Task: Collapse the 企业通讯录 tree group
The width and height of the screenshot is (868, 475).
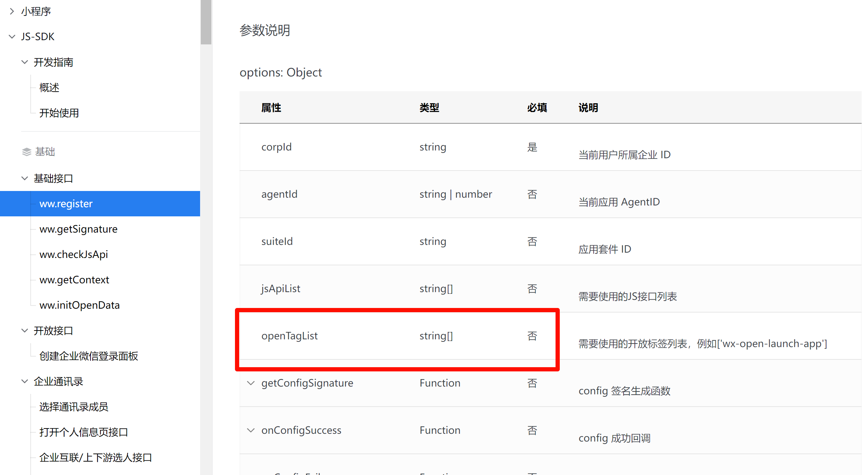Action: (x=25, y=381)
